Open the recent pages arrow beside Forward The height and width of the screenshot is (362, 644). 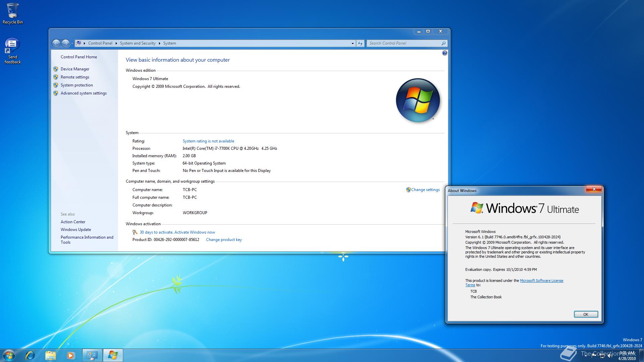72,44
